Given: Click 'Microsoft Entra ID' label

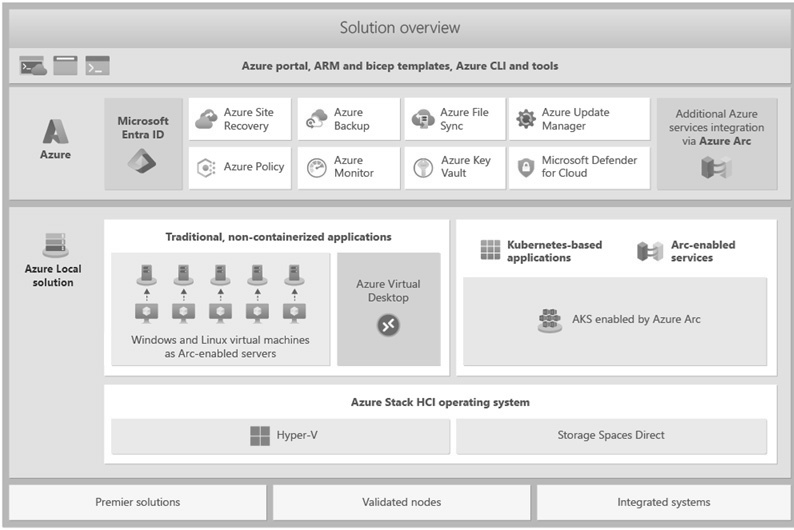Looking at the screenshot, I should 143,128.
